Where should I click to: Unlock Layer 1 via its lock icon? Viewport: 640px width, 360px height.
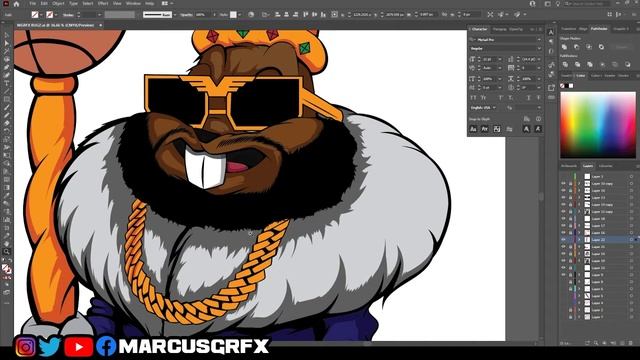(x=570, y=317)
